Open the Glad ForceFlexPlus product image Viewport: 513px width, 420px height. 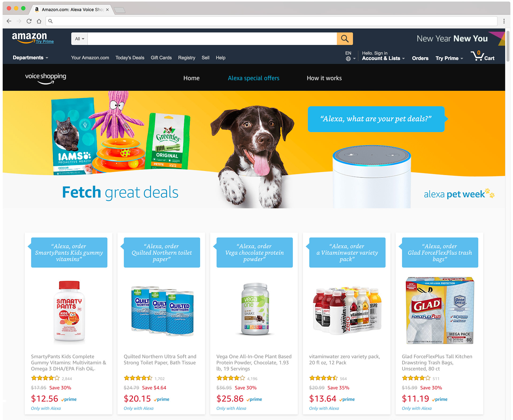click(x=440, y=310)
